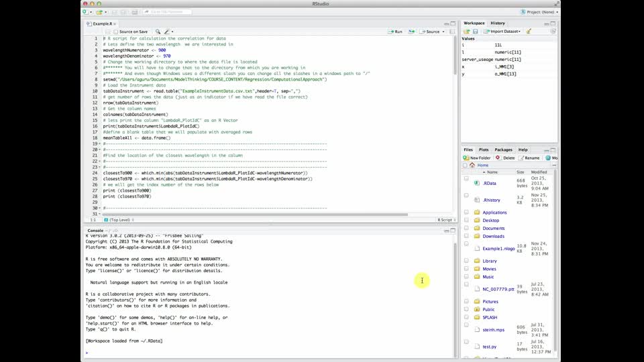Screen dimensions: 644x362
Task: Click the Rename file button
Action: coord(529,158)
